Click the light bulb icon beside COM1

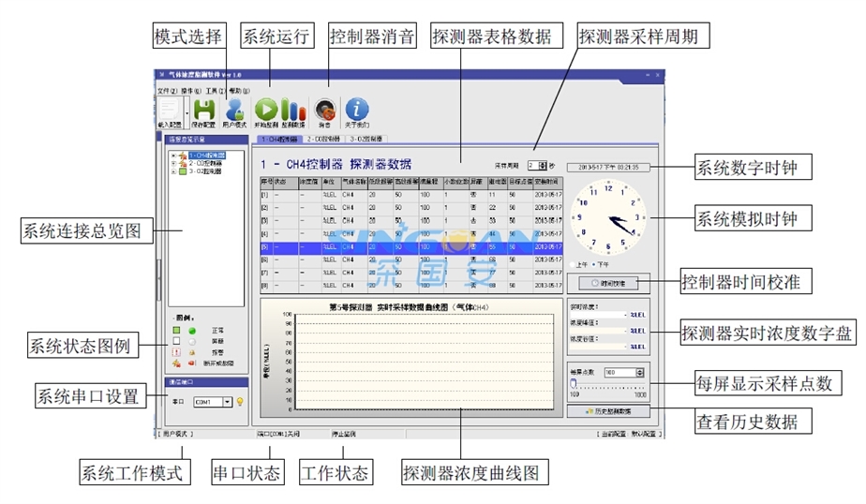coord(240,402)
